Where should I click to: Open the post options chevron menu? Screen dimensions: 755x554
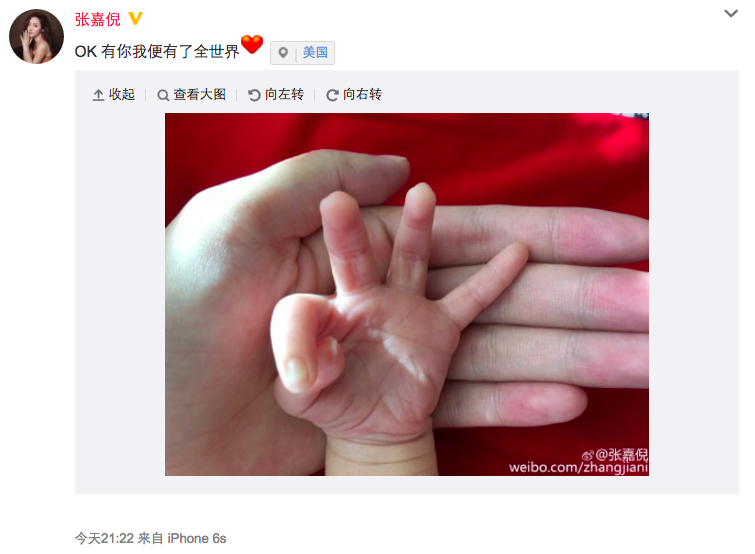coord(730,13)
